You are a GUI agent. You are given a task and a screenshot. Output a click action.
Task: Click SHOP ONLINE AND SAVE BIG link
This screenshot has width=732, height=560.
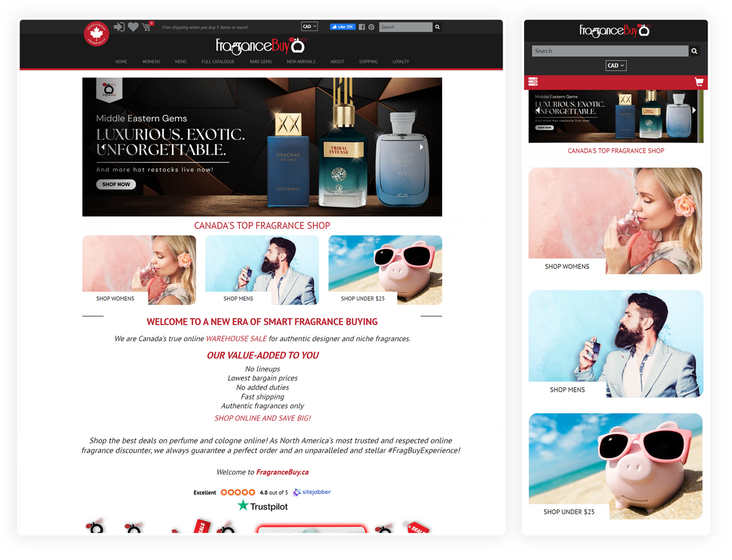click(x=263, y=418)
